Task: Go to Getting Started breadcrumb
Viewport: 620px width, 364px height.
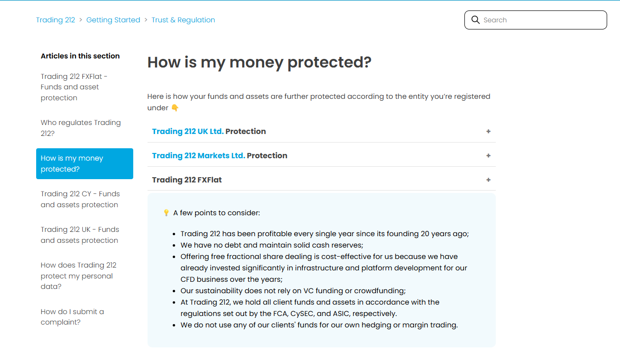Action: point(113,20)
